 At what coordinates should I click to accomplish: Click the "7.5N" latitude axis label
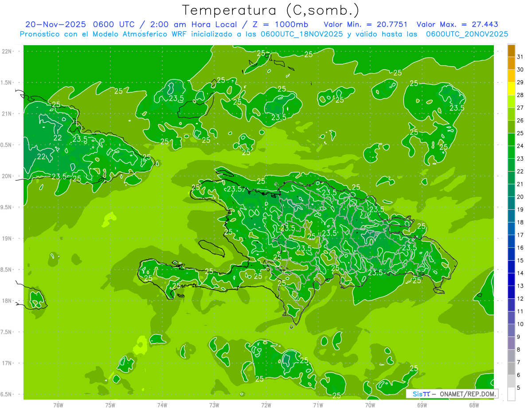(x=7, y=332)
